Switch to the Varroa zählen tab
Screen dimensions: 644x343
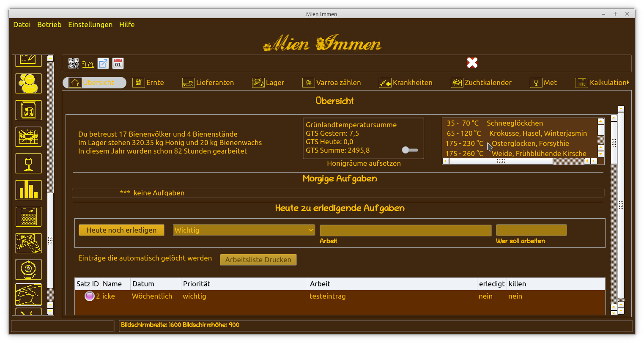pos(332,82)
